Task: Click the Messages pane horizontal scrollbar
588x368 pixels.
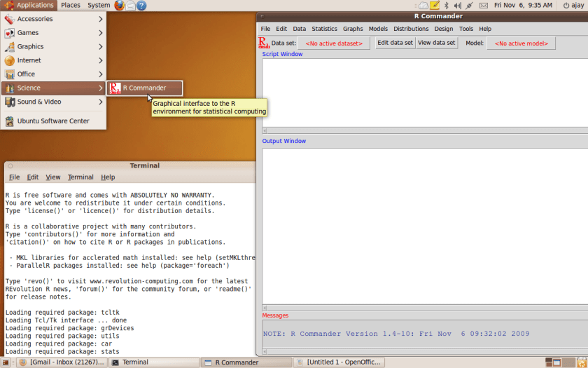Action: tap(425, 352)
